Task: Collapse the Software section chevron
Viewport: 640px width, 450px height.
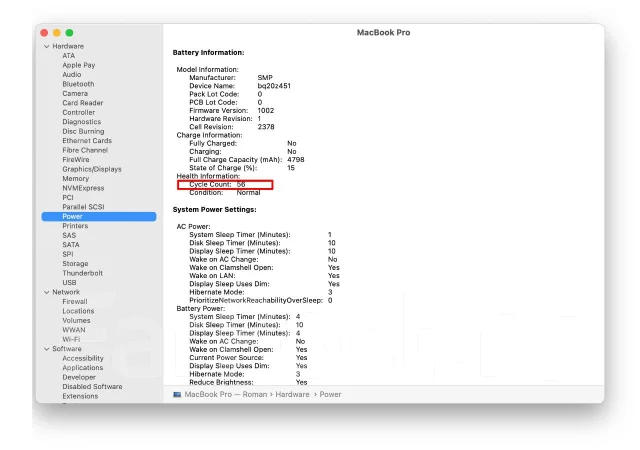Action: (47, 349)
